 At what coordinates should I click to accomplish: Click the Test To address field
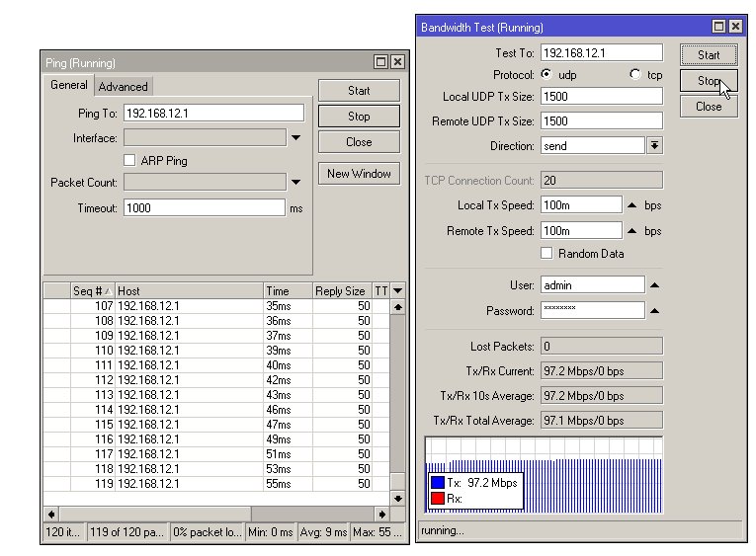pos(602,52)
